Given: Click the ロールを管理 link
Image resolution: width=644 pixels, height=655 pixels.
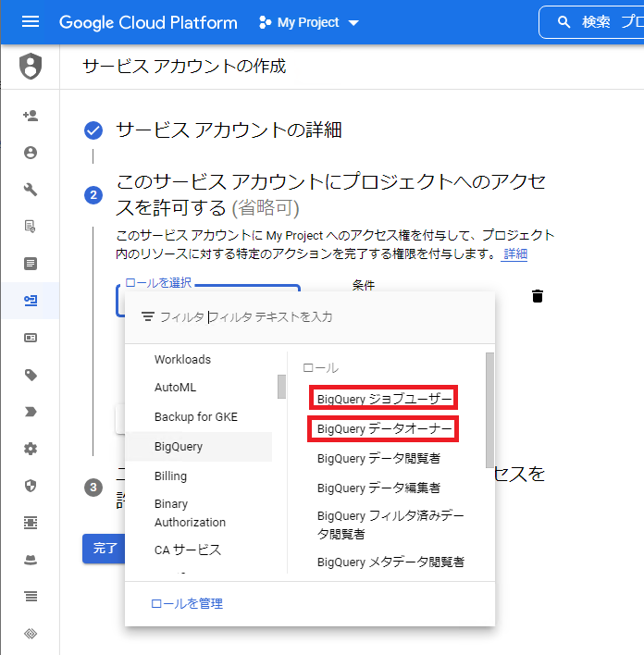Looking at the screenshot, I should point(187,603).
